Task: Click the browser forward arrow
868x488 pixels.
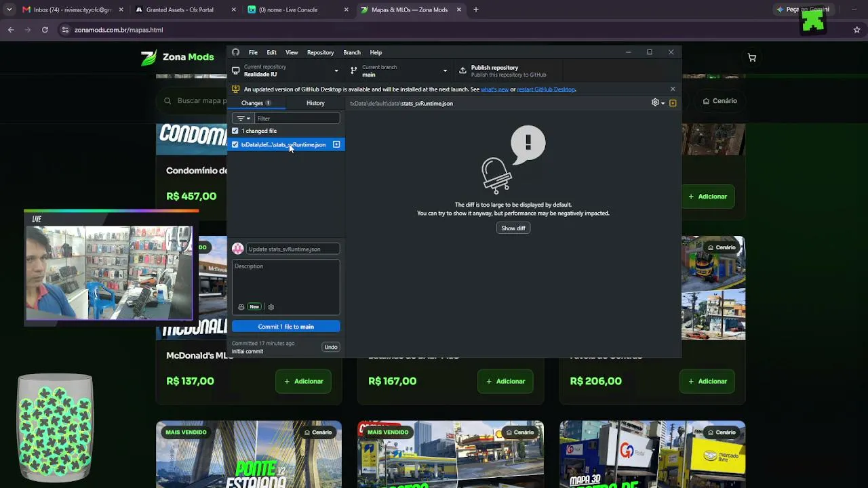Action: pos(28,30)
